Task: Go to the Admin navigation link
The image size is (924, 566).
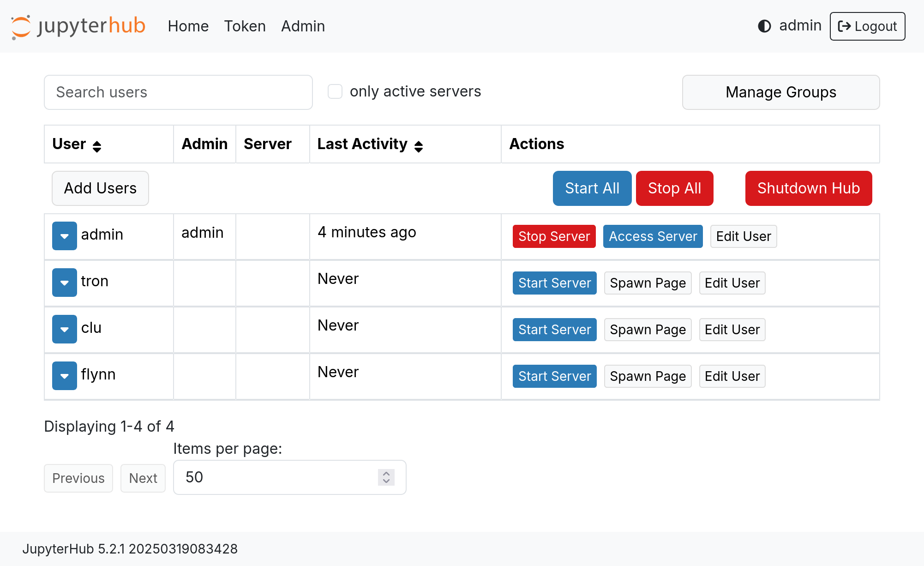Action: coord(303,26)
